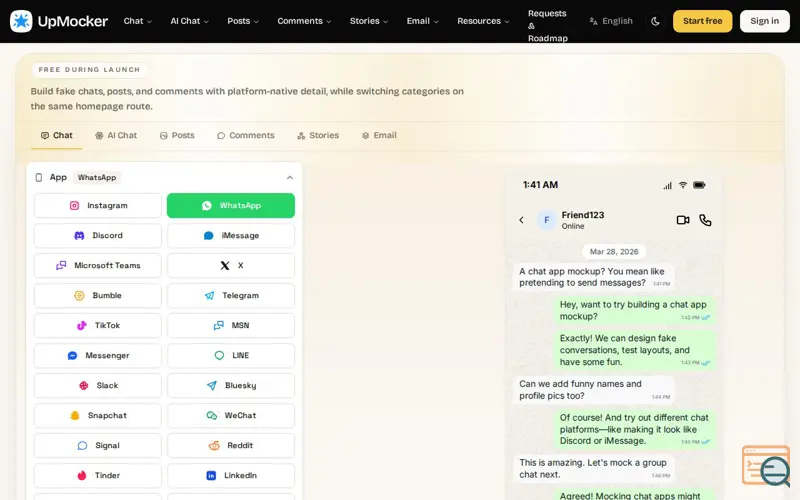This screenshot has width=800, height=500.
Task: Open the Stories navigation dropdown
Action: click(x=369, y=21)
